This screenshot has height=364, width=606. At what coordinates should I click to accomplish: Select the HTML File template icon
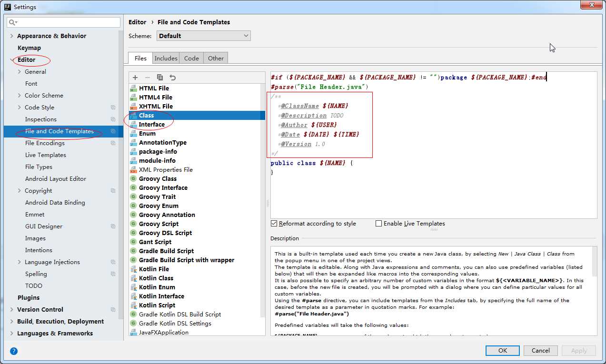134,88
